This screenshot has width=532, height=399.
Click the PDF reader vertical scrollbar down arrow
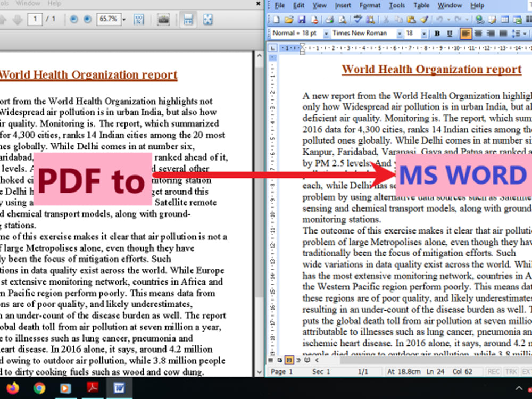point(259,372)
